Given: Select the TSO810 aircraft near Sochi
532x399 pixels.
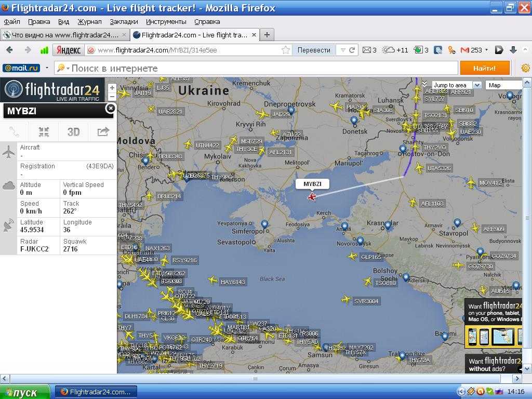Looking at the screenshot, I should click(x=367, y=281).
